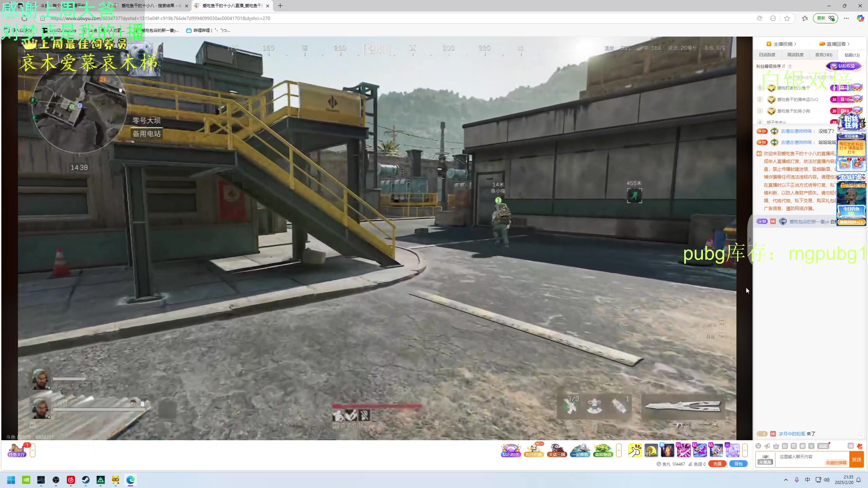This screenshot has width=868, height=488.
Task: Send the yellow chick gift
Action: tap(651, 450)
